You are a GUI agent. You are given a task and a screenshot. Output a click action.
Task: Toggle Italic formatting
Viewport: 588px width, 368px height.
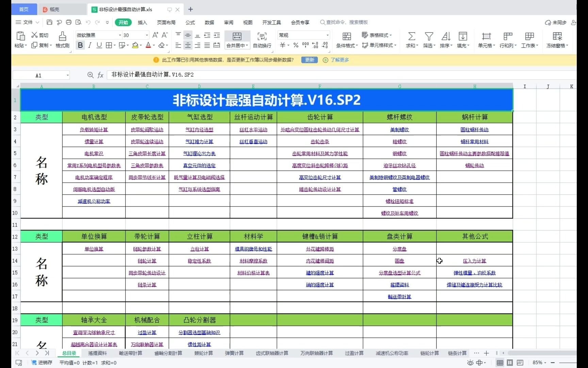[90, 45]
